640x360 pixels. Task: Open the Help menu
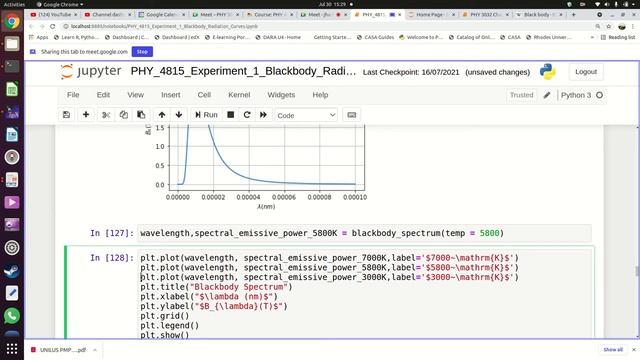pyautogui.click(x=320, y=95)
